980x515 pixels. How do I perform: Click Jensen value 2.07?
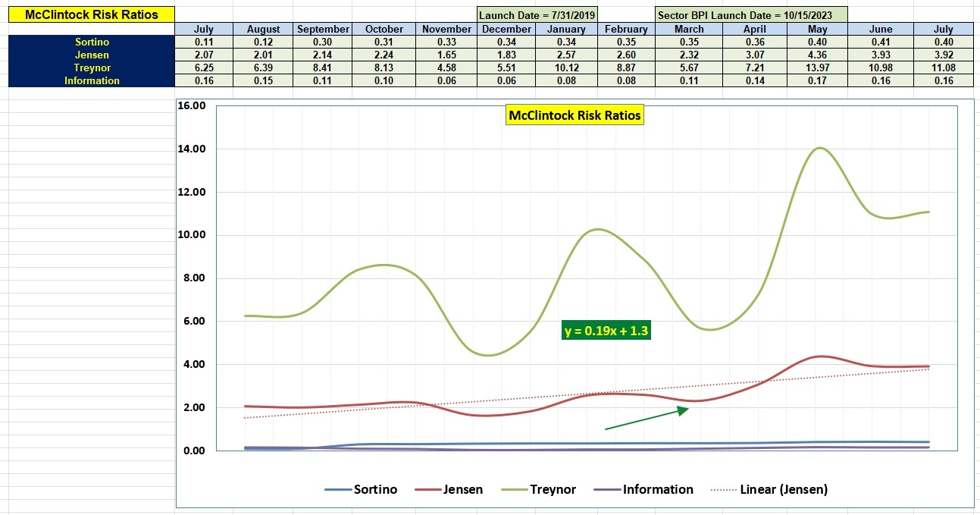205,55
